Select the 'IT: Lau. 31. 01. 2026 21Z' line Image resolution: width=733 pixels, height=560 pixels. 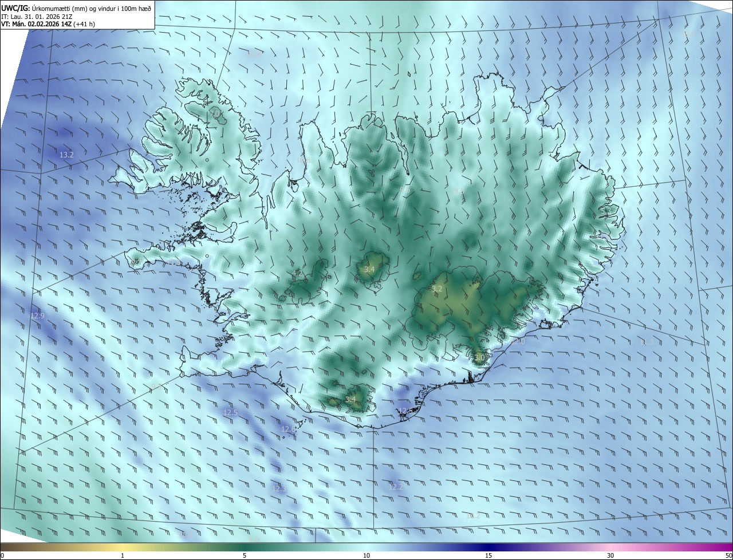tap(36, 17)
